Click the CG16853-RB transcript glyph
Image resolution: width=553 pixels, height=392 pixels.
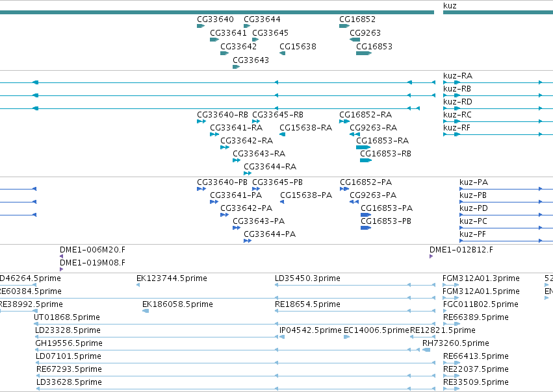[366, 160]
